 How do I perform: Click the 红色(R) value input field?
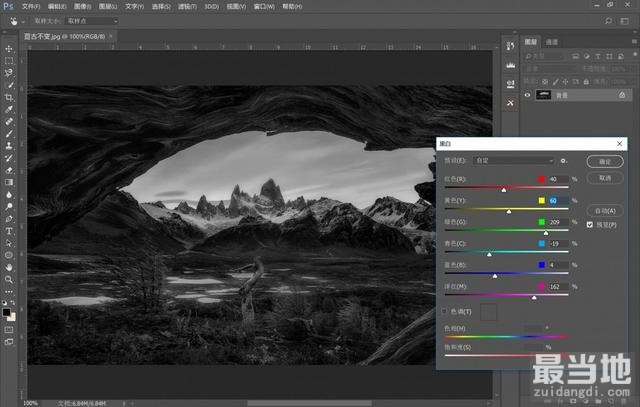coord(557,179)
